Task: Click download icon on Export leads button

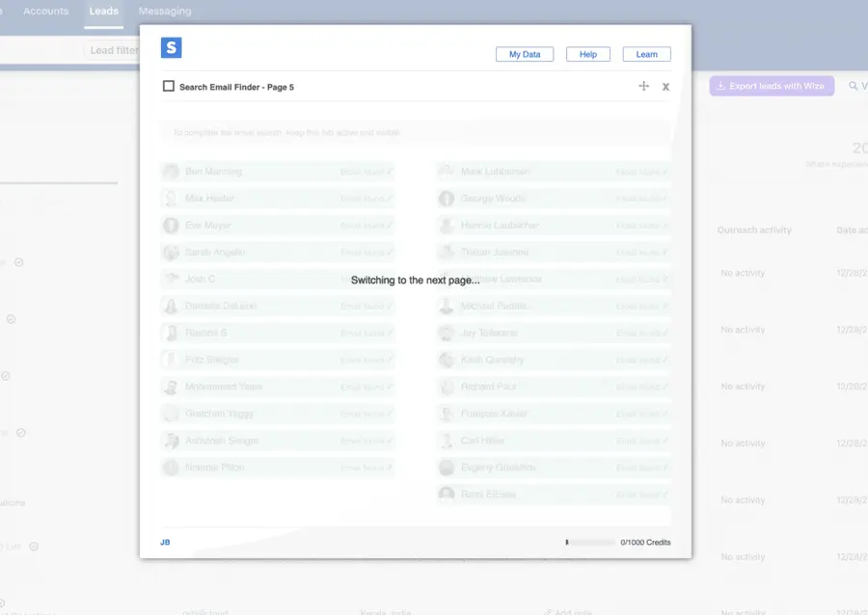Action: click(x=720, y=86)
